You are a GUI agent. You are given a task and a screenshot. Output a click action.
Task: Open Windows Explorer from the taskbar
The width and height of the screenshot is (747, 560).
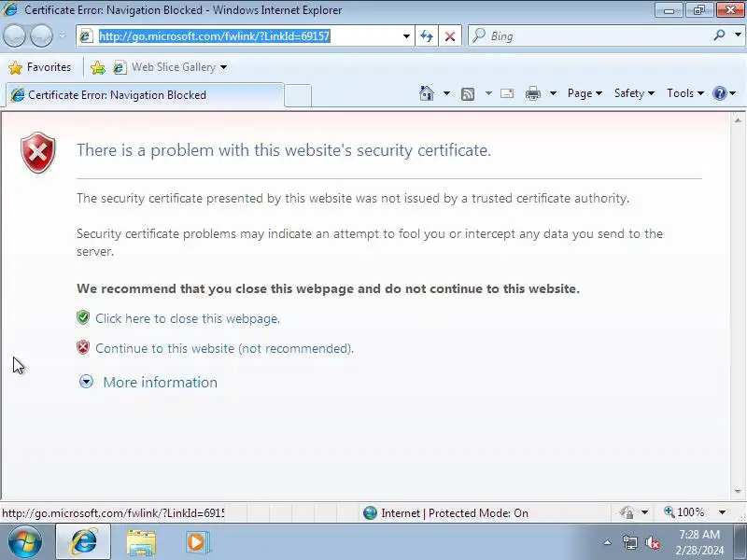point(141,543)
